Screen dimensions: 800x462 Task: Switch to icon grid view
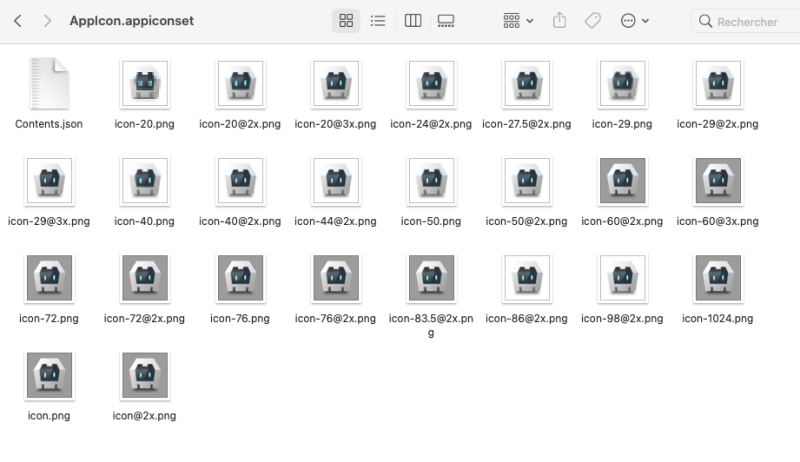(x=346, y=21)
